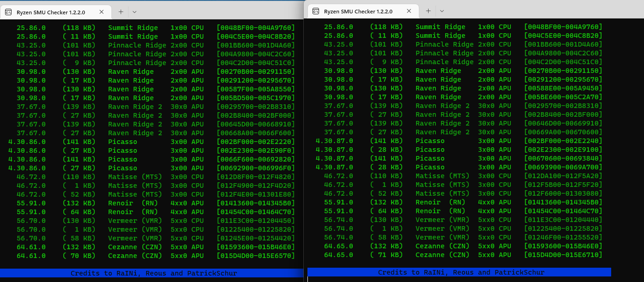Click address range [00588E00-005A9450] in the right window
Viewport: 644px width, 282px height.
click(563, 88)
